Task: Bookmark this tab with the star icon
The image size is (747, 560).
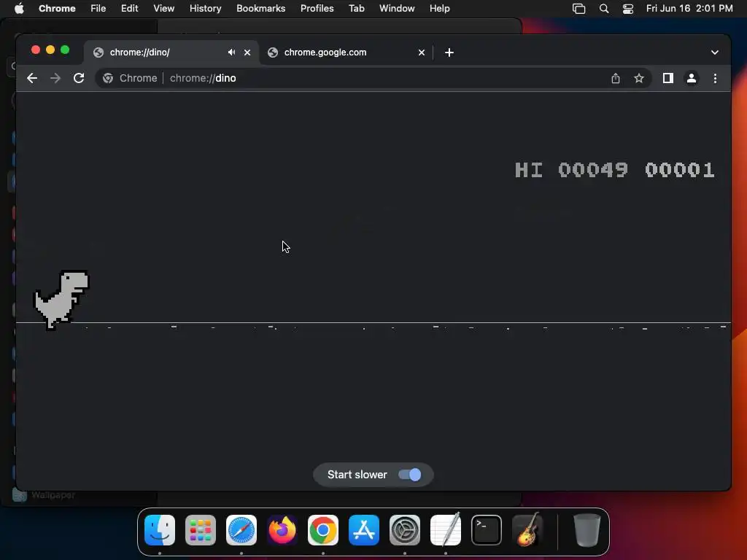Action: click(639, 78)
